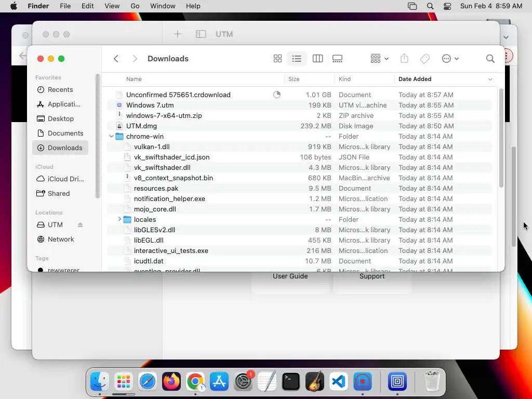This screenshot has height=399, width=532.
Task: Open the Edit menu
Action: tap(87, 6)
